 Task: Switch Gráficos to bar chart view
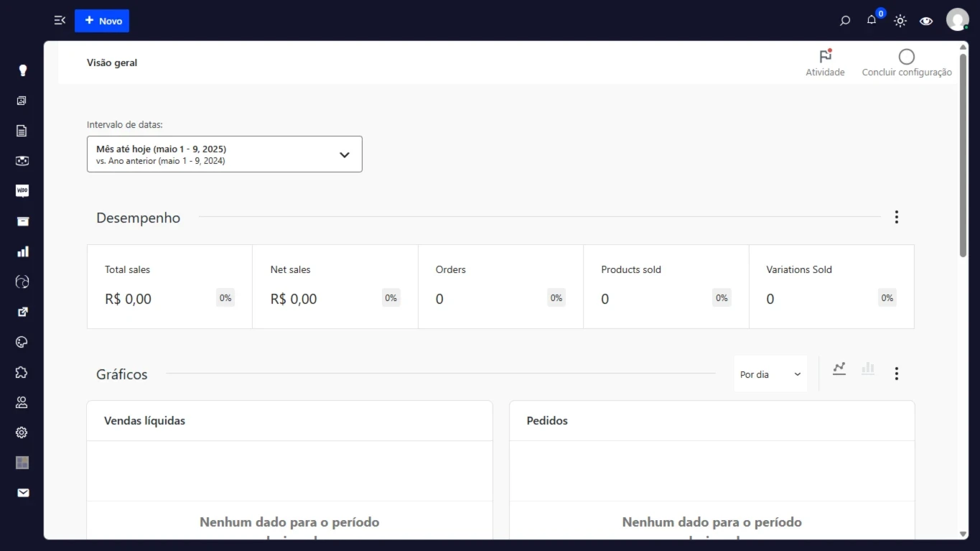pos(868,369)
